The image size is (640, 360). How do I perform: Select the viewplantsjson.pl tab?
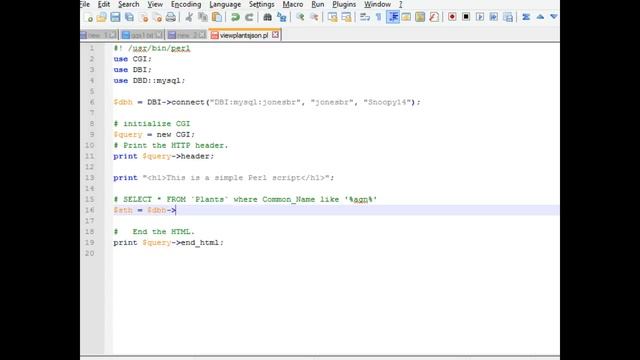244,35
